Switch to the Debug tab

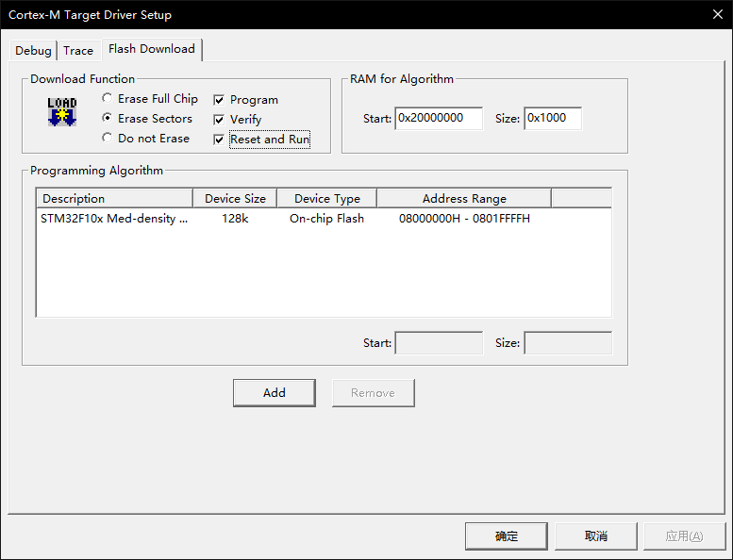tap(33, 51)
